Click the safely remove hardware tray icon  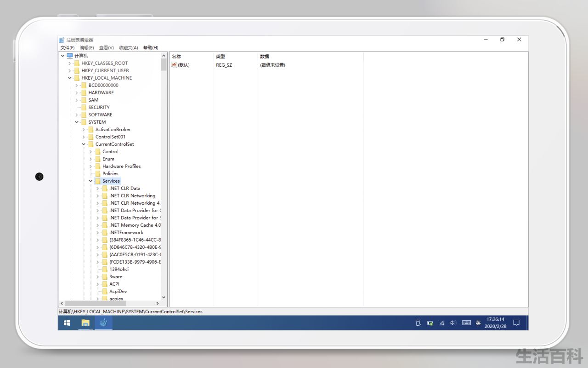click(418, 323)
